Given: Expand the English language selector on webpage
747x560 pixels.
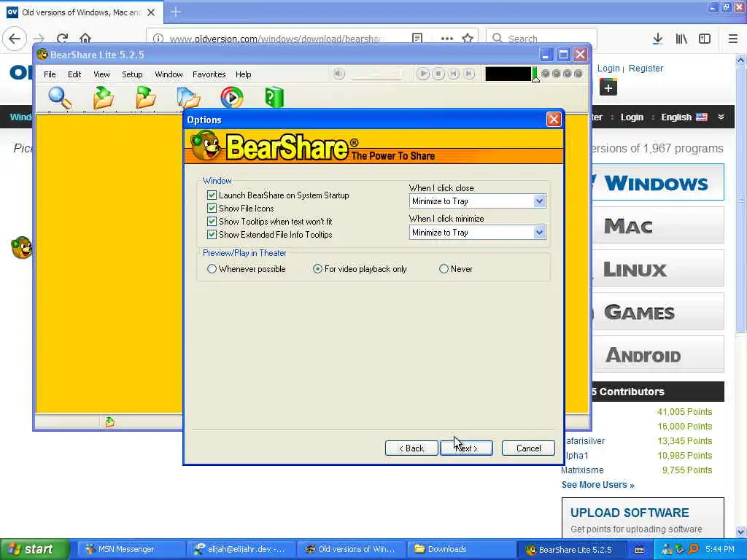Looking at the screenshot, I should (x=684, y=117).
